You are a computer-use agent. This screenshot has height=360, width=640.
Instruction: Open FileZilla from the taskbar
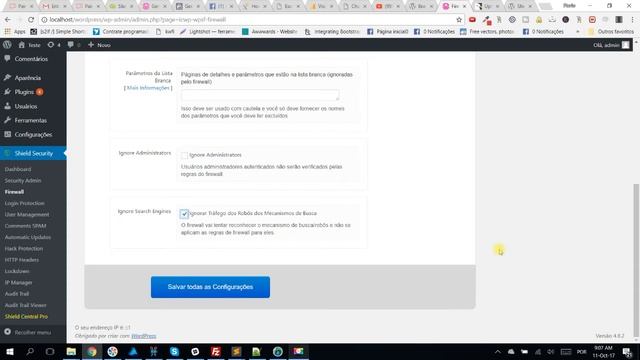point(216,351)
